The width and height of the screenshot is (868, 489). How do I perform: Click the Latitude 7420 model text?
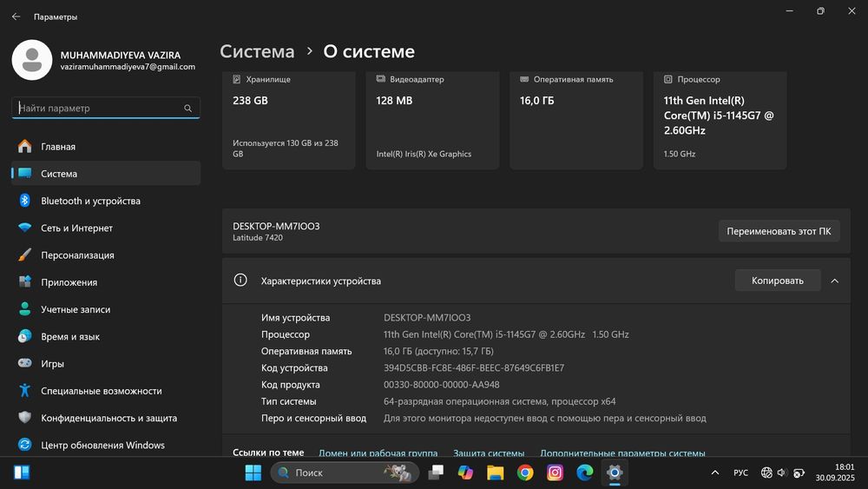(258, 238)
